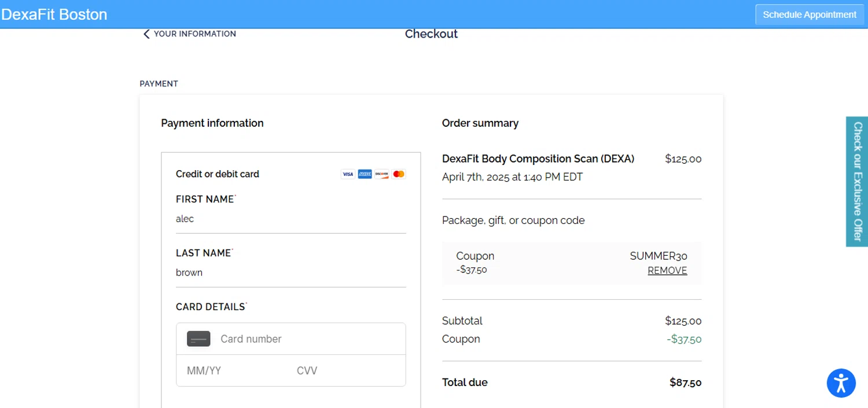
Task: Remove the SUMMER30 coupon
Action: 667,271
